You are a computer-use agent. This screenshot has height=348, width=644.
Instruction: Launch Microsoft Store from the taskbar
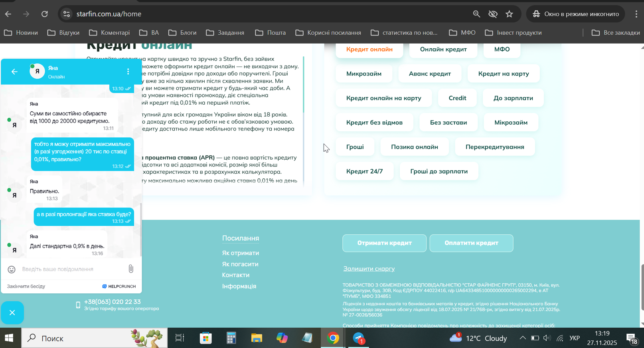pos(206,338)
